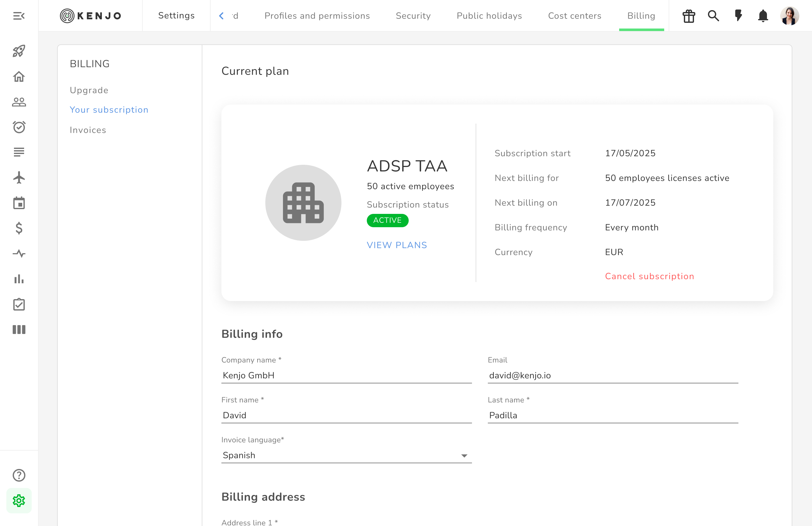Open the rocket onboarding icon

[x=19, y=51]
